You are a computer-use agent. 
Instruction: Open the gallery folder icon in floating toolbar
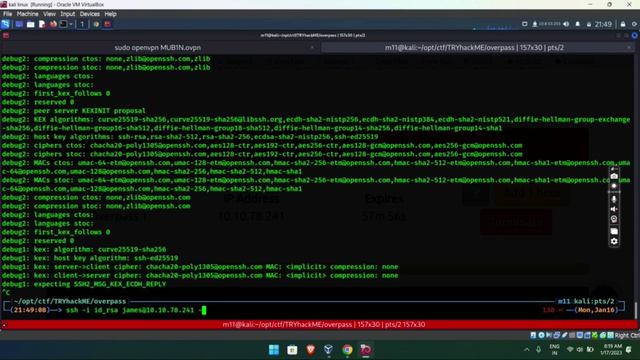[614, 231]
